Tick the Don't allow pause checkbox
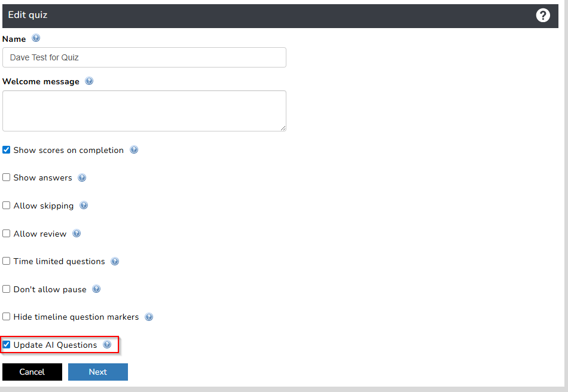 coord(6,289)
